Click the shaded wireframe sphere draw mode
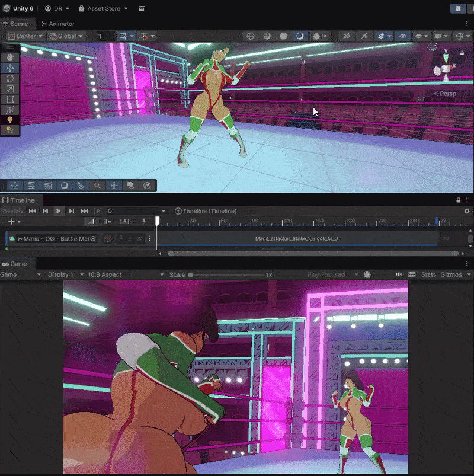The width and height of the screenshot is (474, 476). [267, 36]
